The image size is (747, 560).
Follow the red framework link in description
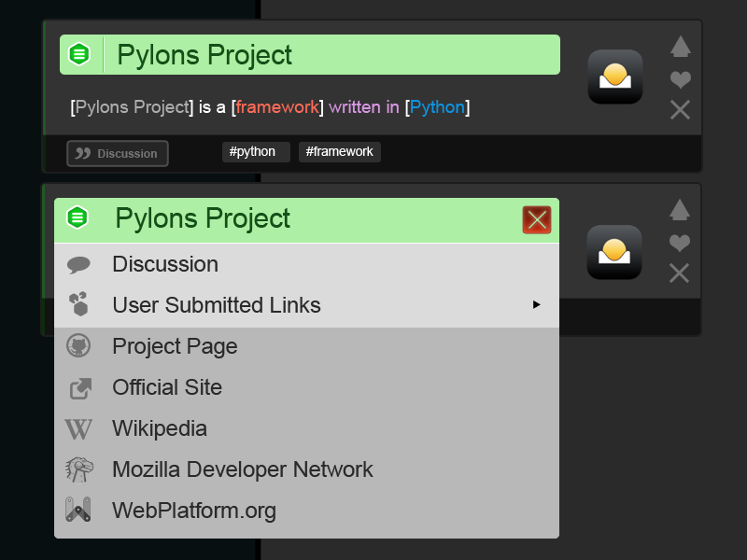click(x=277, y=107)
